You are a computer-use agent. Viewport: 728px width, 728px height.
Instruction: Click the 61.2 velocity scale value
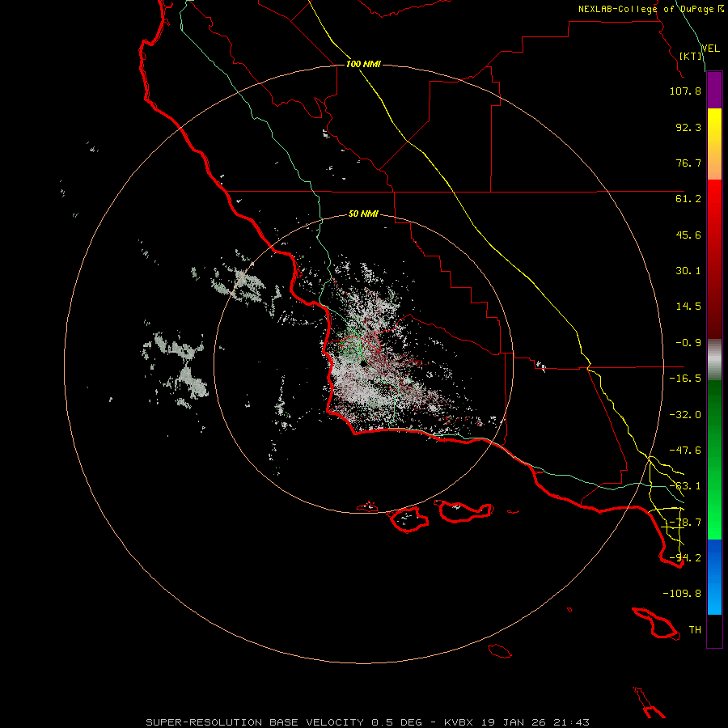688,199
